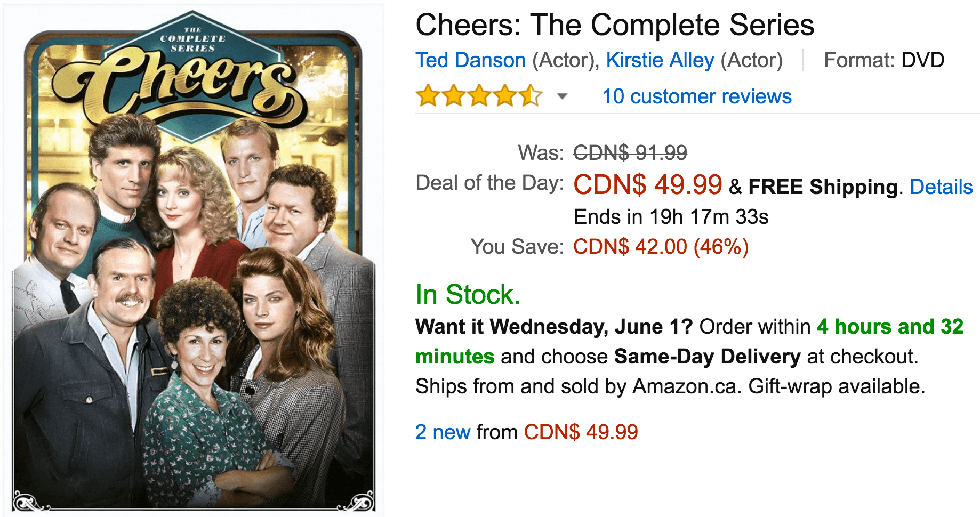
Task: Click the '4 hours and 32 minutes' text
Action: [x=689, y=341]
